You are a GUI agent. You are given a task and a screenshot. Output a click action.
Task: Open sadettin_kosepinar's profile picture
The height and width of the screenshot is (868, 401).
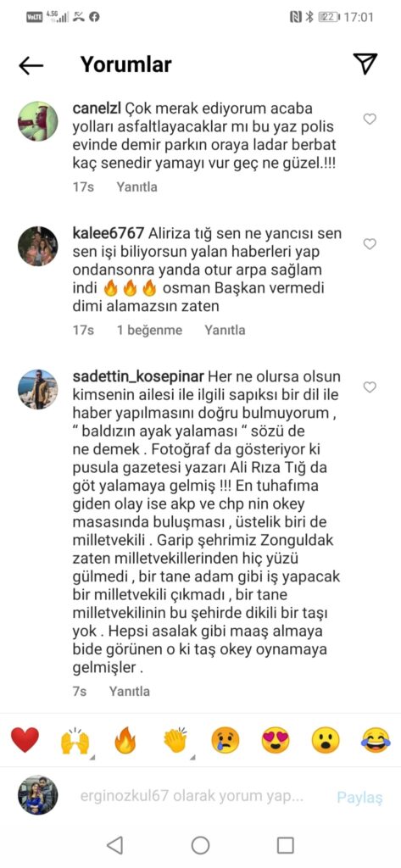point(37,389)
